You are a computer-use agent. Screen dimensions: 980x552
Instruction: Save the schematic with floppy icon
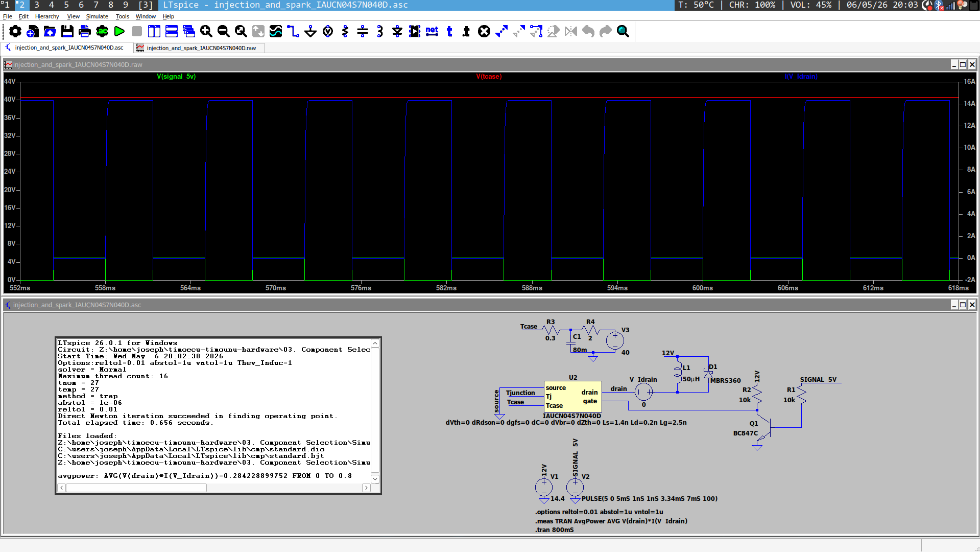[x=67, y=32]
